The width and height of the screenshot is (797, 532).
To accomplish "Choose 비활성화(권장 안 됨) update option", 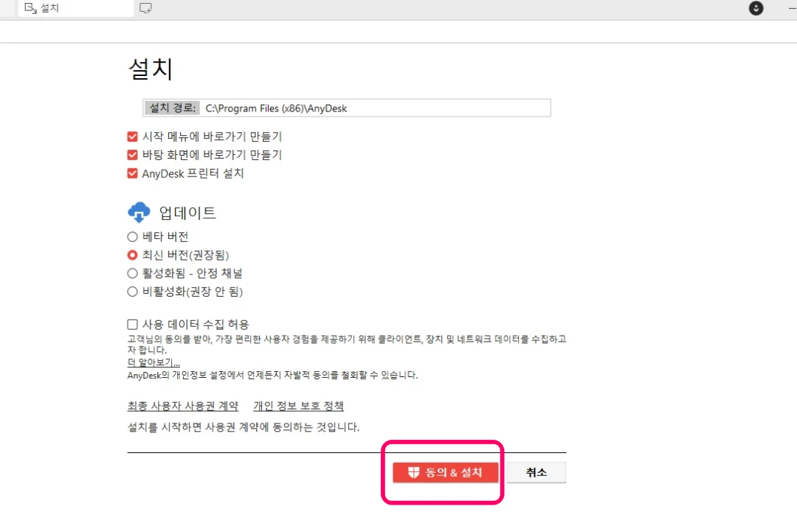I will [x=133, y=291].
